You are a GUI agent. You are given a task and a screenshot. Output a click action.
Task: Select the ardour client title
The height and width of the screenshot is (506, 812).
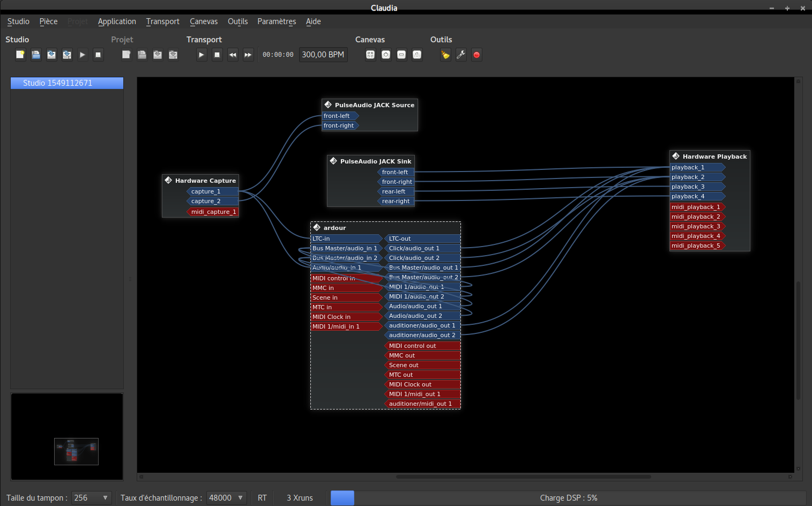[334, 228]
